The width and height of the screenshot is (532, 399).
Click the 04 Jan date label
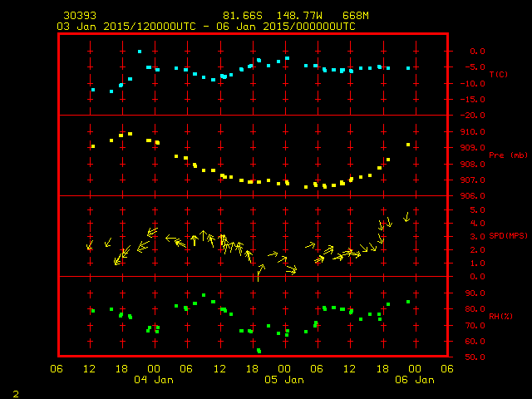[154, 380]
